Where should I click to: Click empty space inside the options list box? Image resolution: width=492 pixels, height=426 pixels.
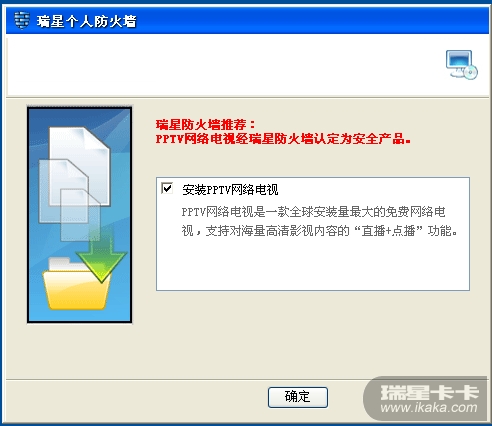click(313, 263)
